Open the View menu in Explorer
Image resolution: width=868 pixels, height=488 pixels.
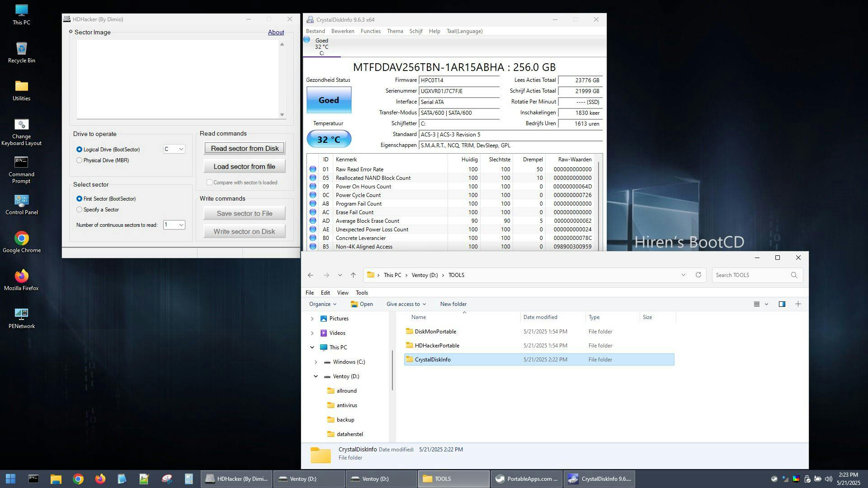[343, 293]
